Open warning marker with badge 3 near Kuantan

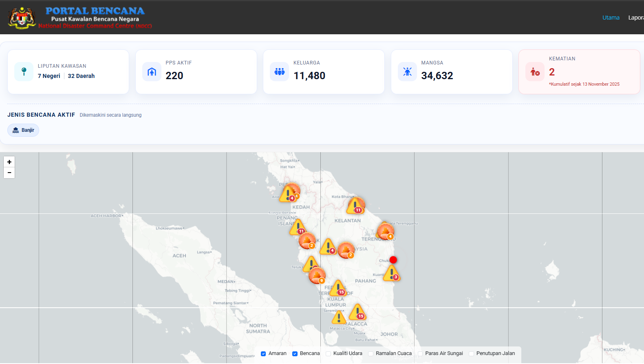pos(392,273)
